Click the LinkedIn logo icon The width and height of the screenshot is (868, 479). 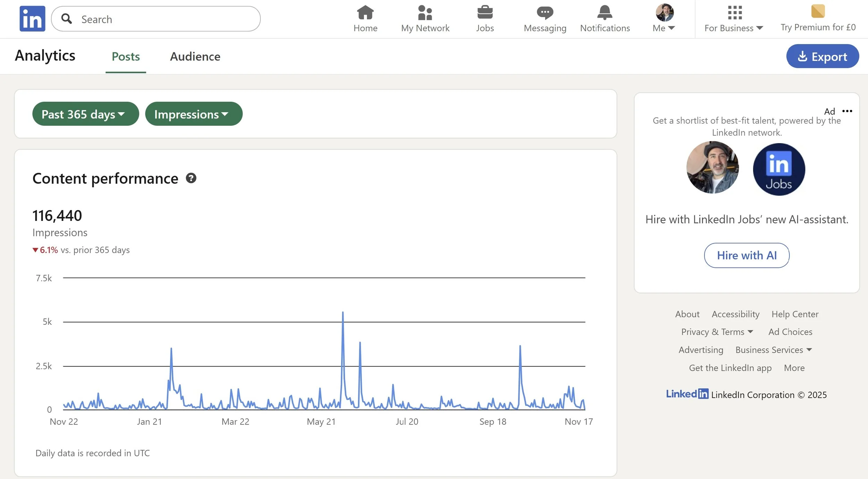[32, 19]
